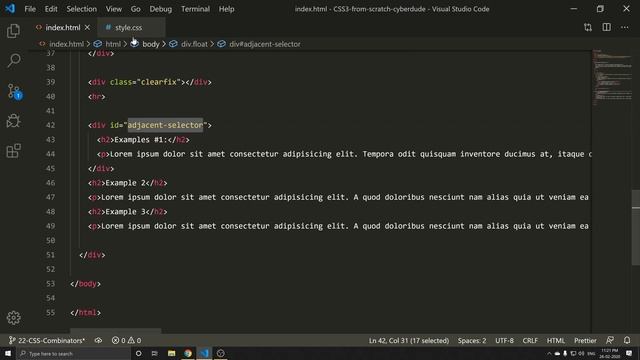The image size is (640, 360).
Task: Click the VS Code taskbar icon
Action: pos(204,353)
